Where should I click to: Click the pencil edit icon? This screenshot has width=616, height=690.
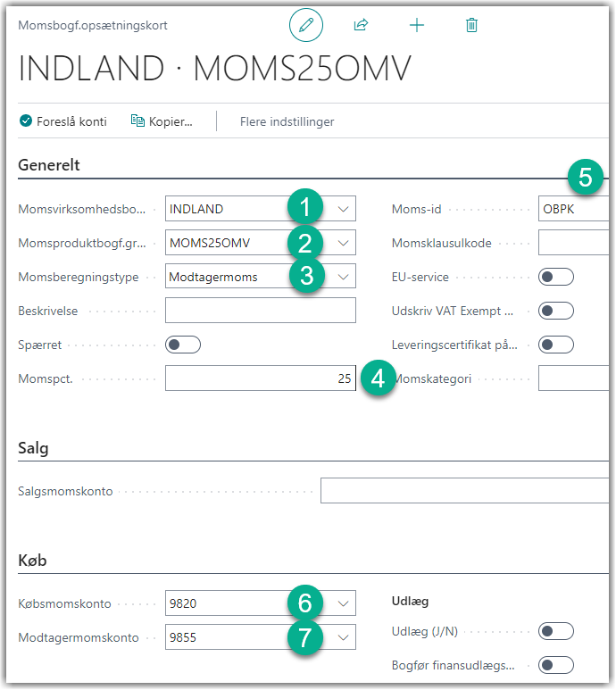pyautogui.click(x=306, y=25)
